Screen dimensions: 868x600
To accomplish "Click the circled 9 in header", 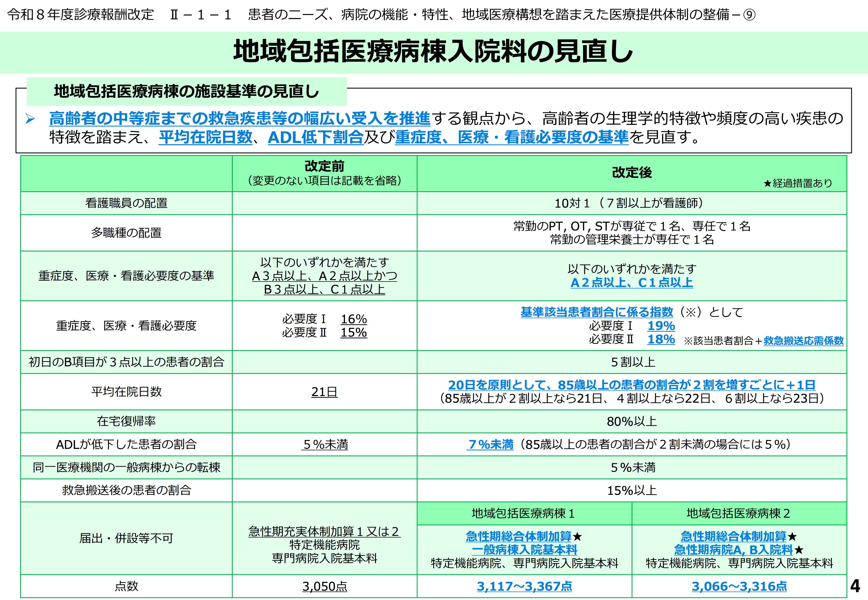I will pyautogui.click(x=749, y=15).
